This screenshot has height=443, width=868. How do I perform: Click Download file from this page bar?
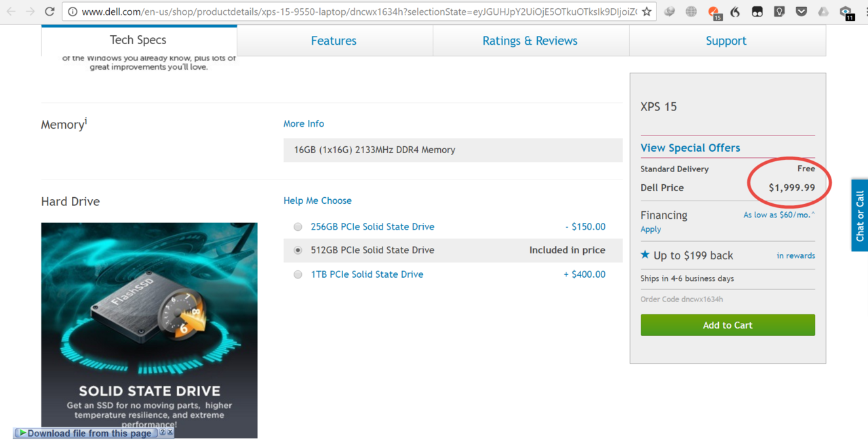pyautogui.click(x=90, y=433)
